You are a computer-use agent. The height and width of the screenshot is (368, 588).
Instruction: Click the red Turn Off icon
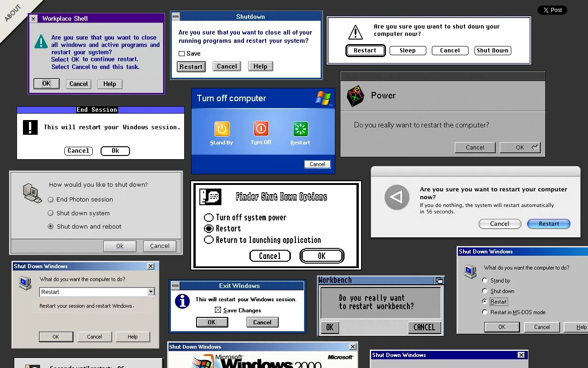(261, 129)
